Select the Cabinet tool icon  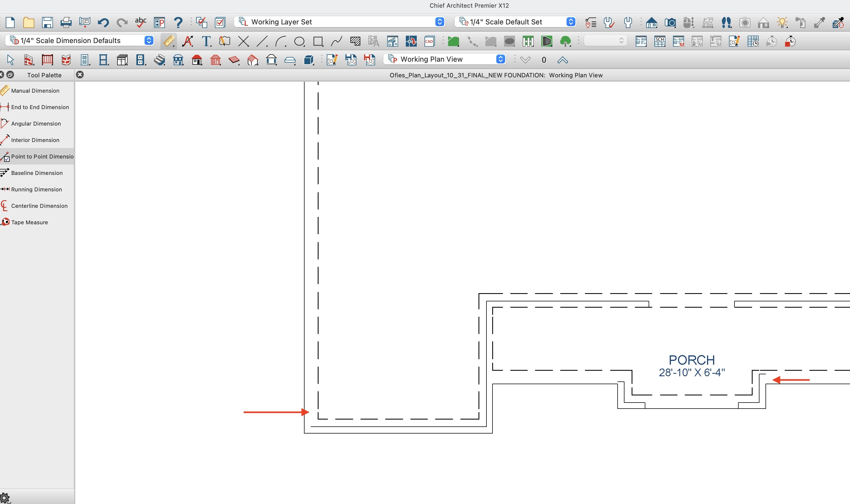pos(122,60)
